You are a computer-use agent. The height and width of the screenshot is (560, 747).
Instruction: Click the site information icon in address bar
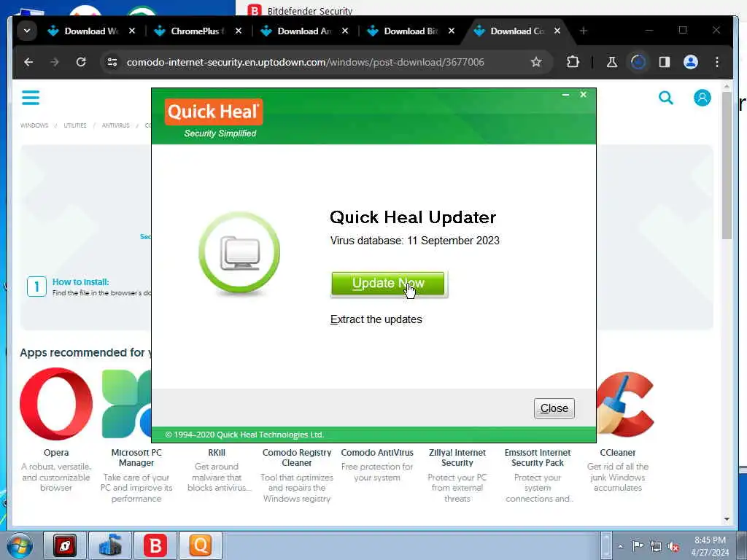(112, 62)
